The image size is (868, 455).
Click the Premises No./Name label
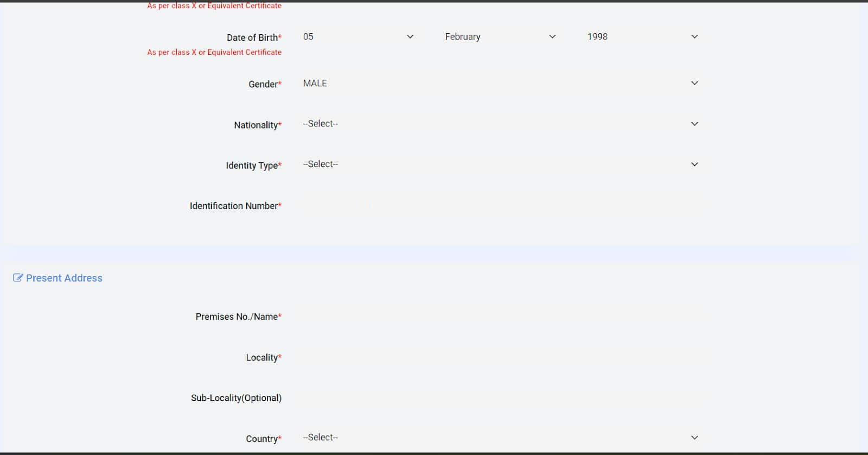coord(238,317)
